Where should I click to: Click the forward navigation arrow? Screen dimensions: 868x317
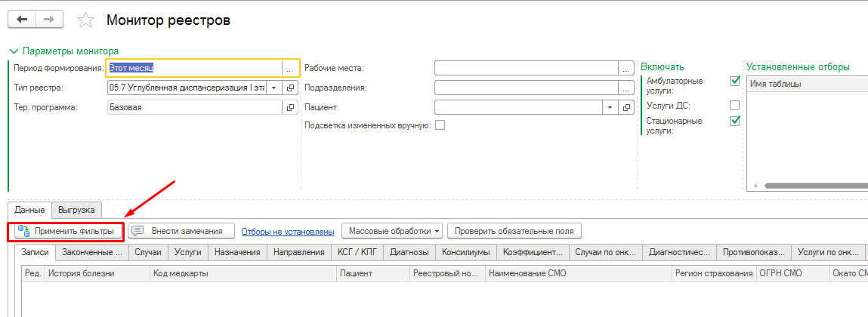point(49,20)
